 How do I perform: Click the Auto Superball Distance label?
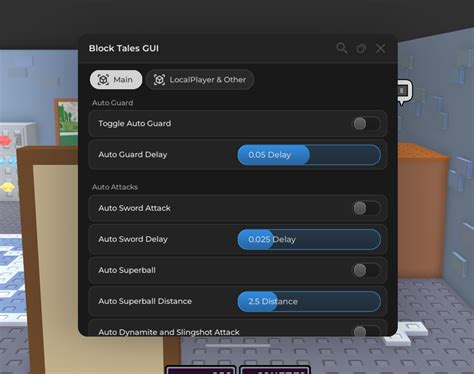[145, 301]
